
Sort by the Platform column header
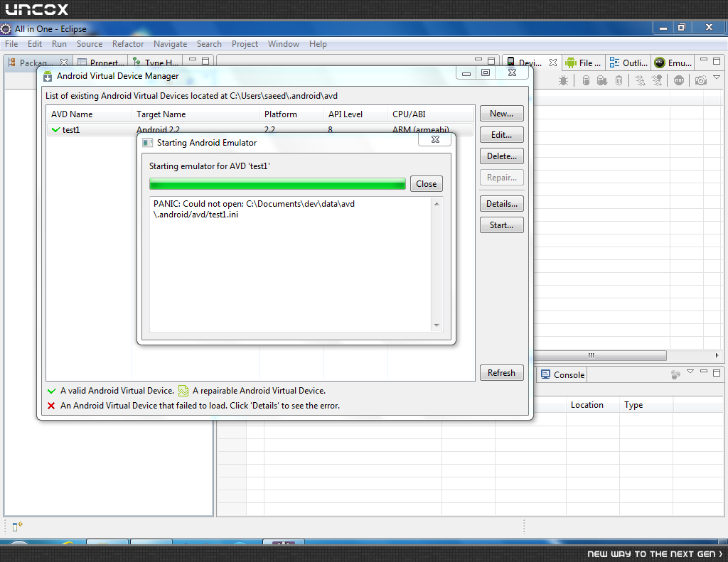[x=291, y=114]
